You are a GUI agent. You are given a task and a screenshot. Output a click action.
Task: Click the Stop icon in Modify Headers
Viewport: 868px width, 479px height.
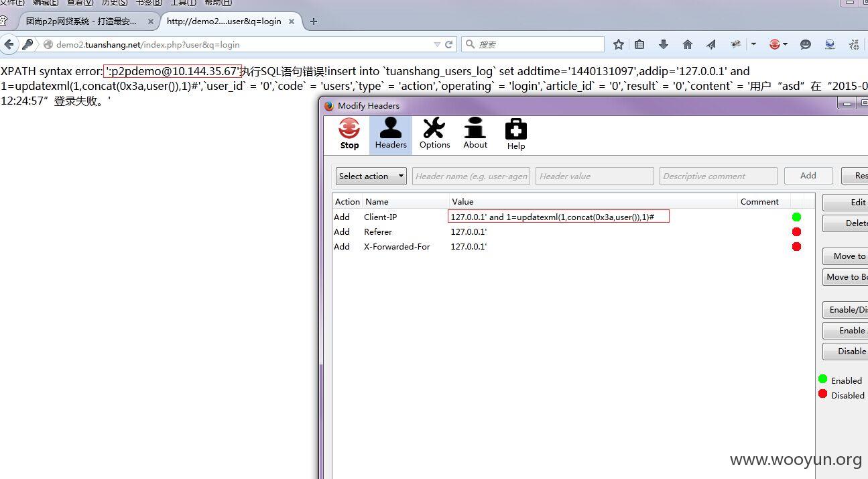click(x=349, y=134)
